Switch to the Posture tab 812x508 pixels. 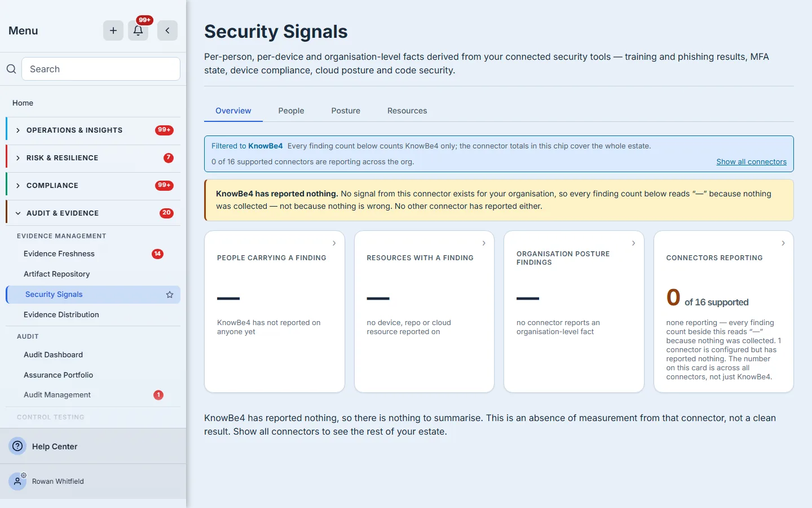[346, 111]
